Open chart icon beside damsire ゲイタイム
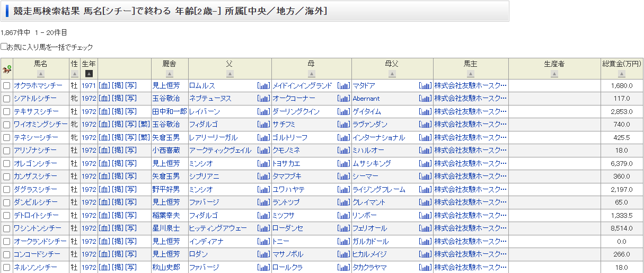 (426, 111)
